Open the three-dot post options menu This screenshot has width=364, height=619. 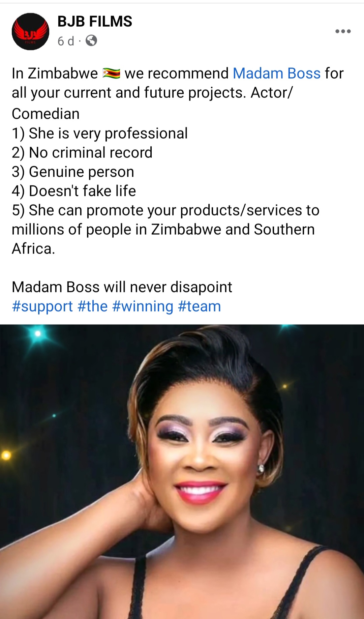343,31
